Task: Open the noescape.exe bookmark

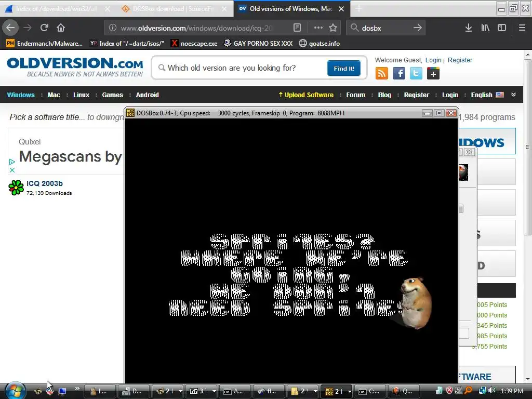Action: 194,44
